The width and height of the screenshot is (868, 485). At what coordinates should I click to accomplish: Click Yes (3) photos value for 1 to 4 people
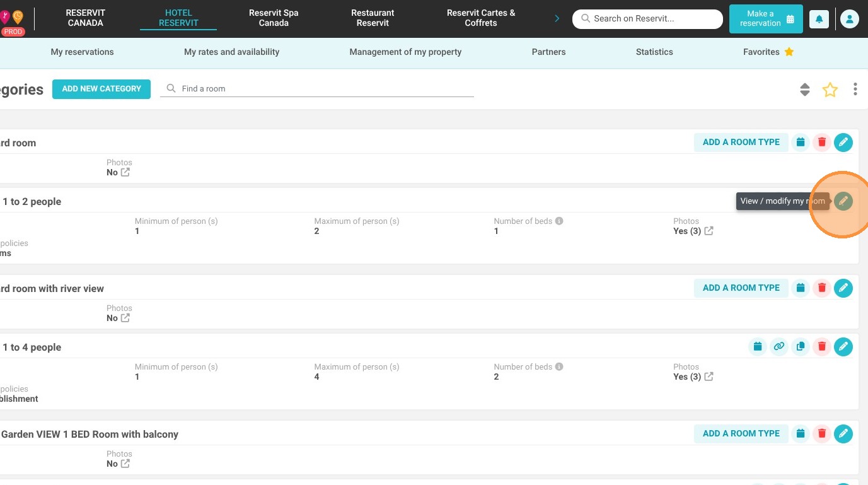687,377
